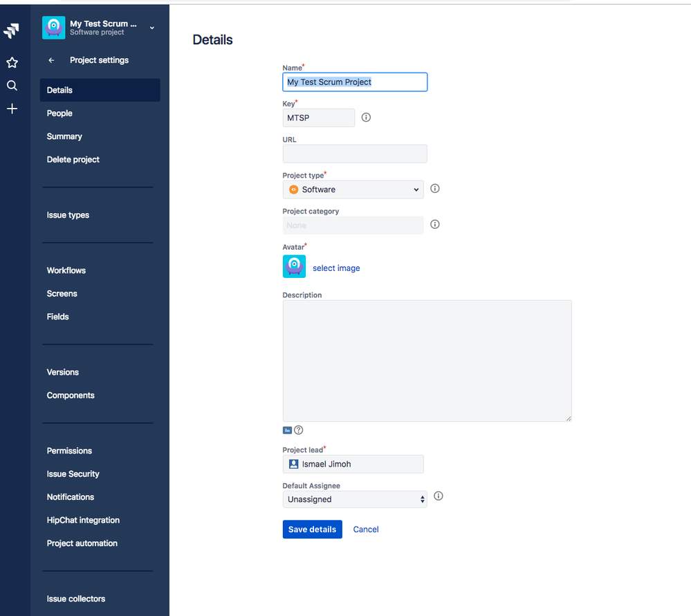Screen dimensions: 691x616
Task: Open search with the magnifier icon
Action: click(x=11, y=85)
